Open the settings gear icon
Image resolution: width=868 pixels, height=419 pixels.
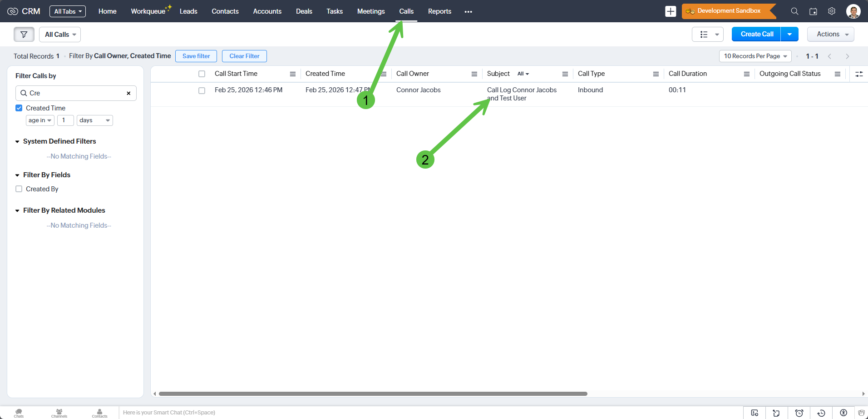click(x=832, y=11)
